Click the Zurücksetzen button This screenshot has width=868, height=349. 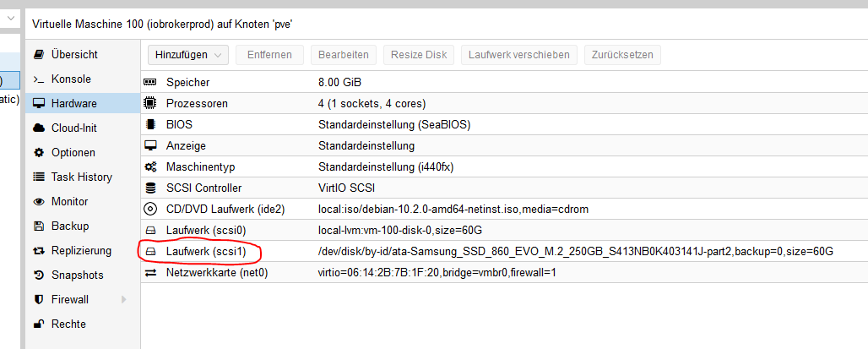pyautogui.click(x=622, y=55)
